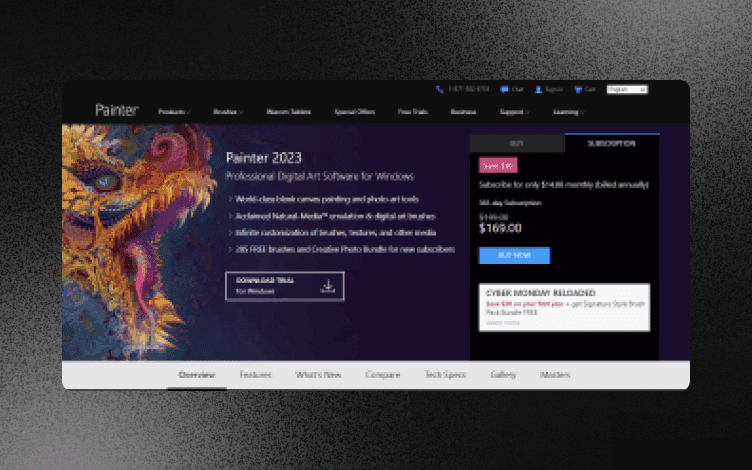
Task: Click the Sign In user icon
Action: 538,90
